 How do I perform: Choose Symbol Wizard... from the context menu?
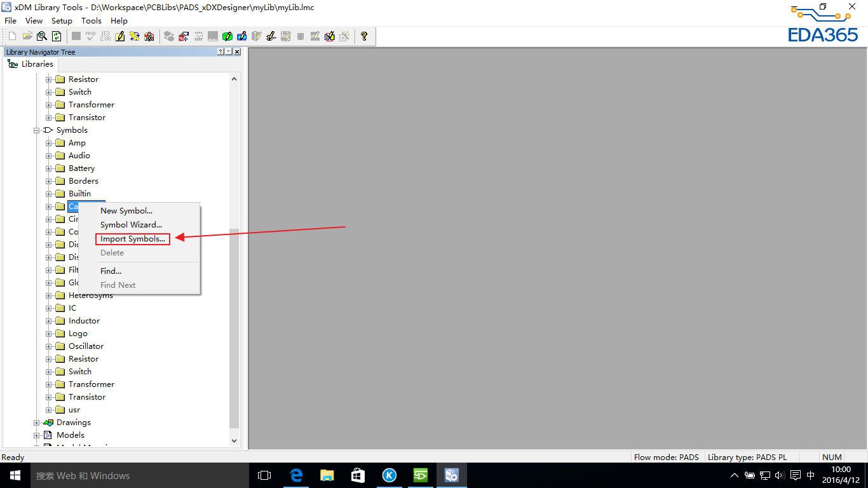[132, 225]
